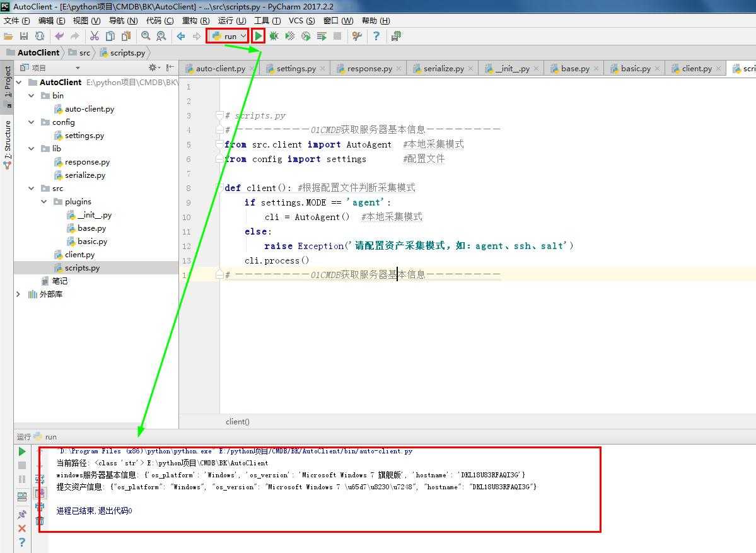The height and width of the screenshot is (553, 756).
Task: Click the Save All floppy icon
Action: click(x=24, y=36)
